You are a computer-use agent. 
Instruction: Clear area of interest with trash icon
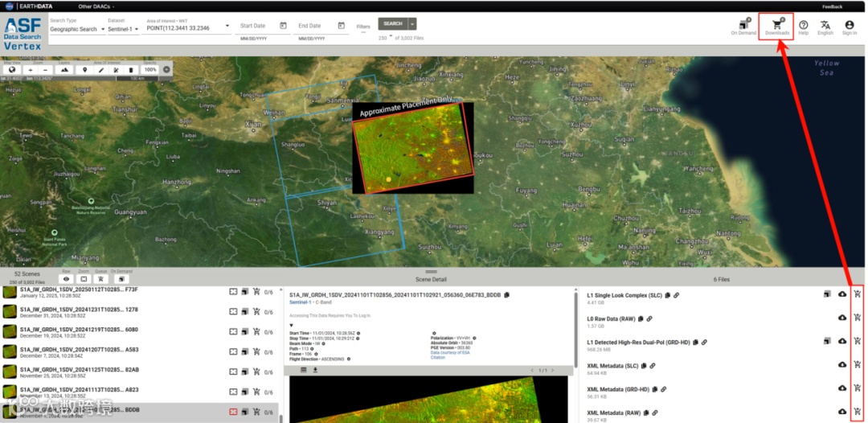pyautogui.click(x=130, y=70)
